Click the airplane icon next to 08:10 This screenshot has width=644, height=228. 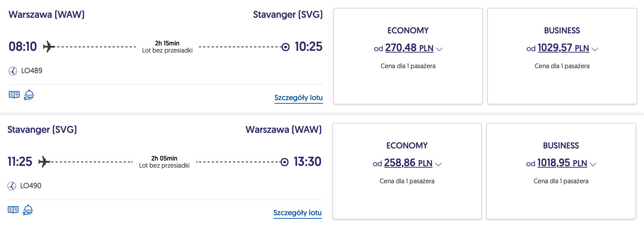[49, 47]
